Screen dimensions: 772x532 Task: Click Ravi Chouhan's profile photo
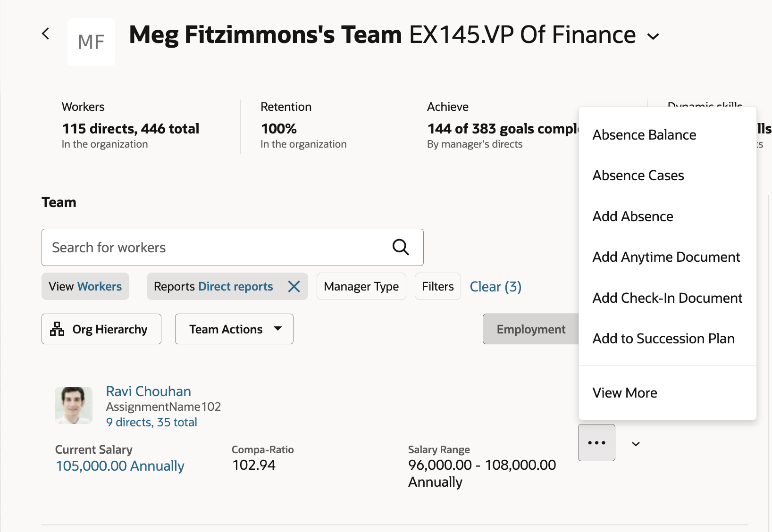pos(74,405)
